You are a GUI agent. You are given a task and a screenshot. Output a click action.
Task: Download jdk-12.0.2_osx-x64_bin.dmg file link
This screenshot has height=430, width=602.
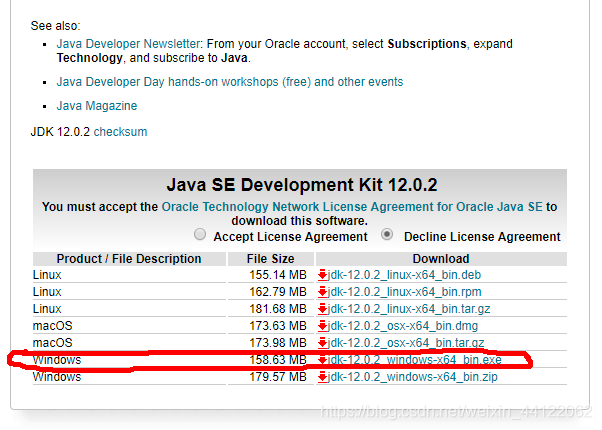pyautogui.click(x=403, y=326)
